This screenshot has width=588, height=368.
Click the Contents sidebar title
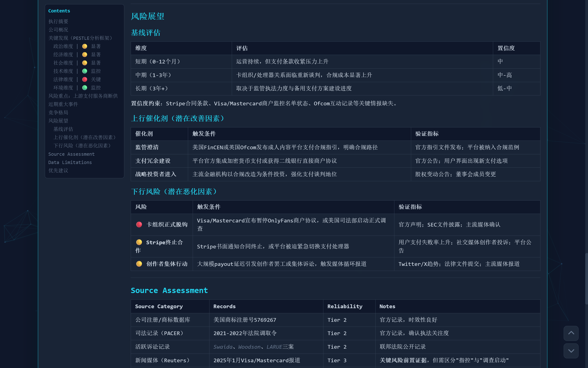click(x=59, y=11)
